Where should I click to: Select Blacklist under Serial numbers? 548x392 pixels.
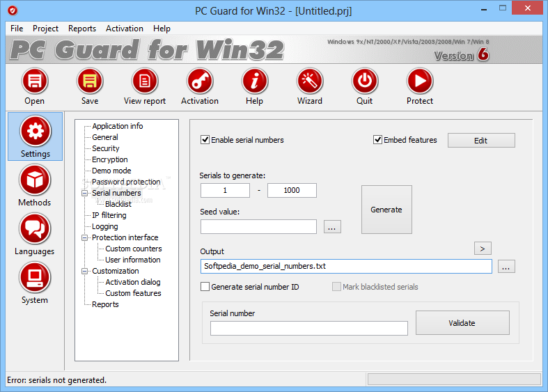[x=118, y=205]
